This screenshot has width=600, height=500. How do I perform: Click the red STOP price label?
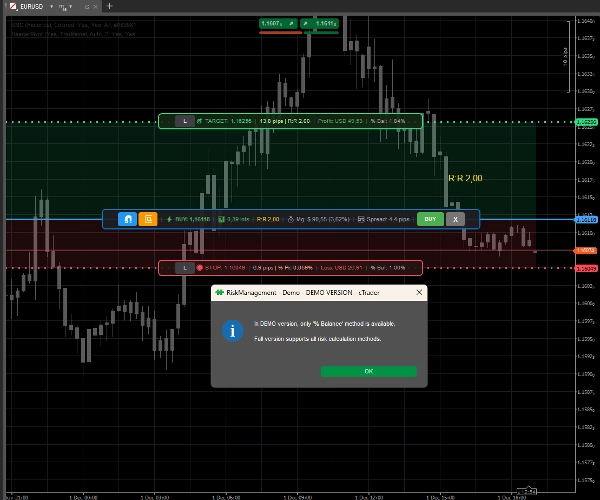[x=225, y=268]
